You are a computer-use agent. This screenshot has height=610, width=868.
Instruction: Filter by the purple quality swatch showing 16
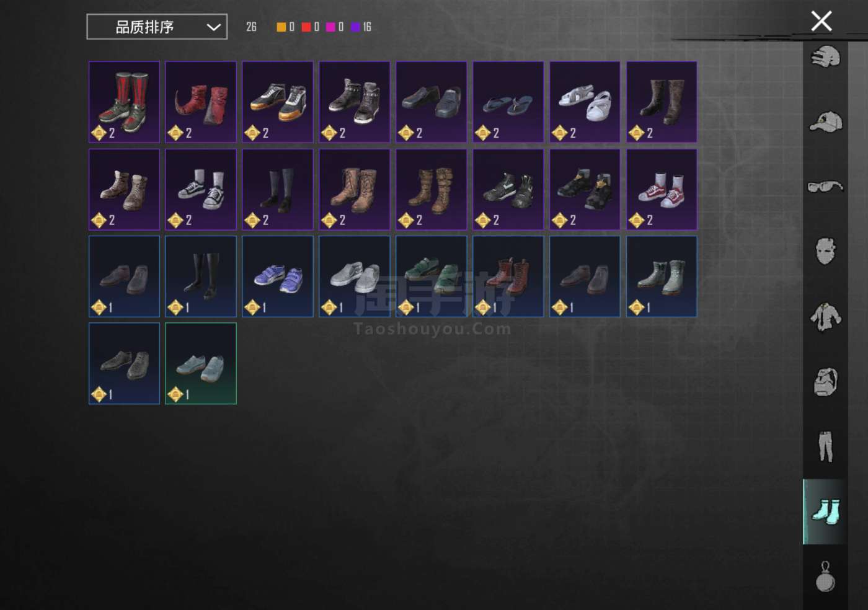coord(355,27)
